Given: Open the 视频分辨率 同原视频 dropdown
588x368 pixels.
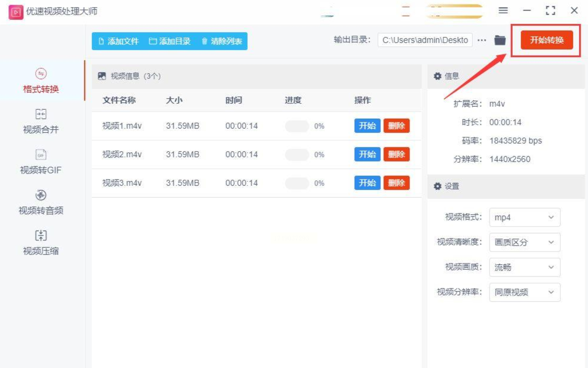Looking at the screenshot, I should [524, 292].
